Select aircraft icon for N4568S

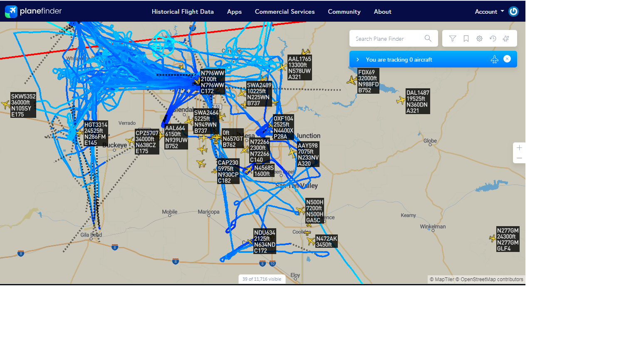click(249, 170)
